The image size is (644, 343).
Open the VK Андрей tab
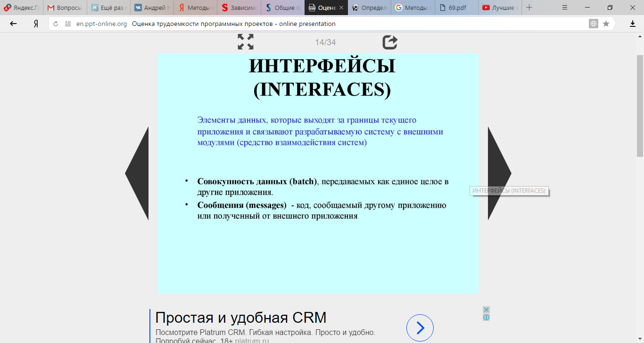point(152,8)
